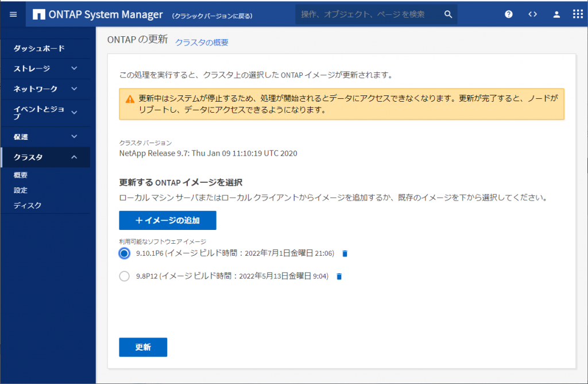Open the 保護 sidebar section
588x384 pixels.
45,137
